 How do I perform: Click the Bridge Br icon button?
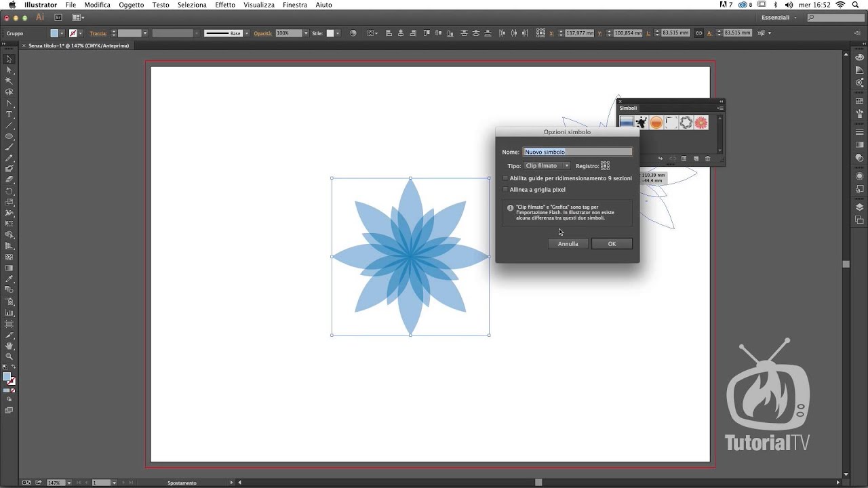coord(58,17)
